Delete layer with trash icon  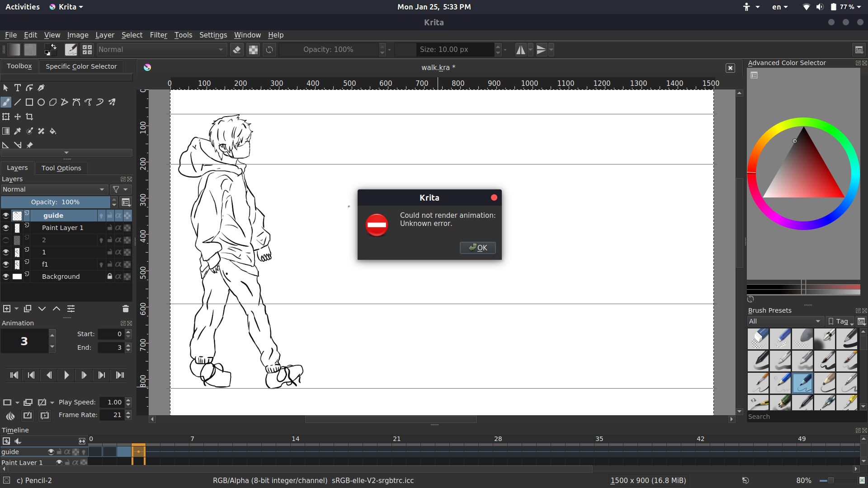click(126, 309)
